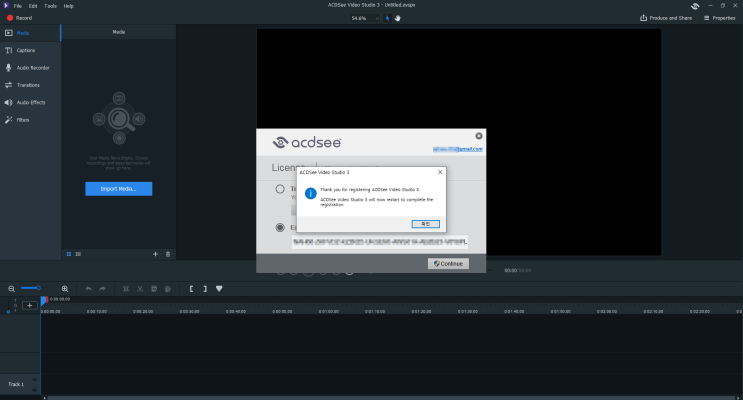Screen dimensions: 743x400
Task: Click timeline scrollbar left arrow
Action: click(45, 398)
